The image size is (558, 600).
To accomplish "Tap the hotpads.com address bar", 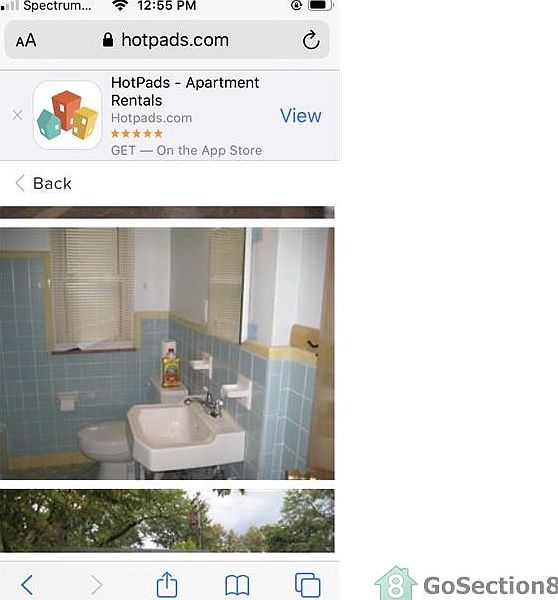I will click(x=167, y=40).
